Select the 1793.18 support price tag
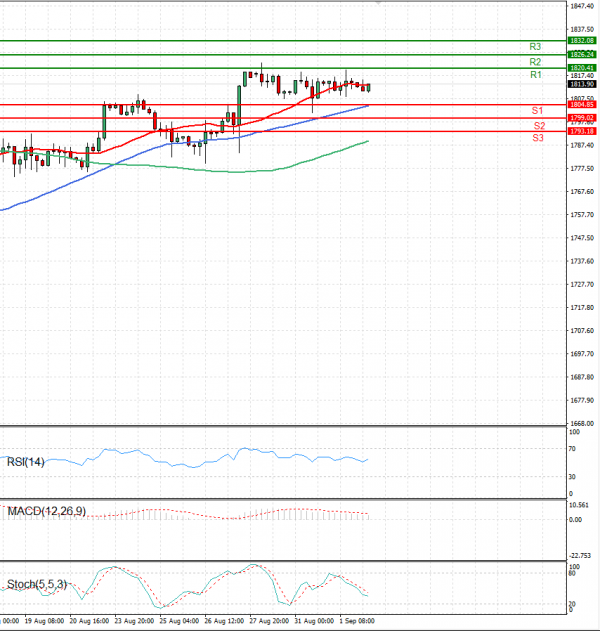The height and width of the screenshot is (631, 600). pos(582,131)
